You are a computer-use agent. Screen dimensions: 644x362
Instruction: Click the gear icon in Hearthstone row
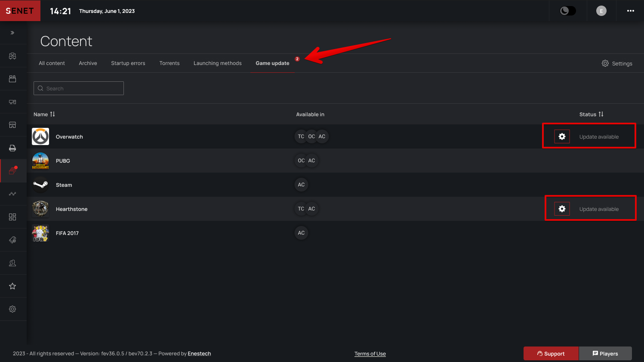point(562,209)
